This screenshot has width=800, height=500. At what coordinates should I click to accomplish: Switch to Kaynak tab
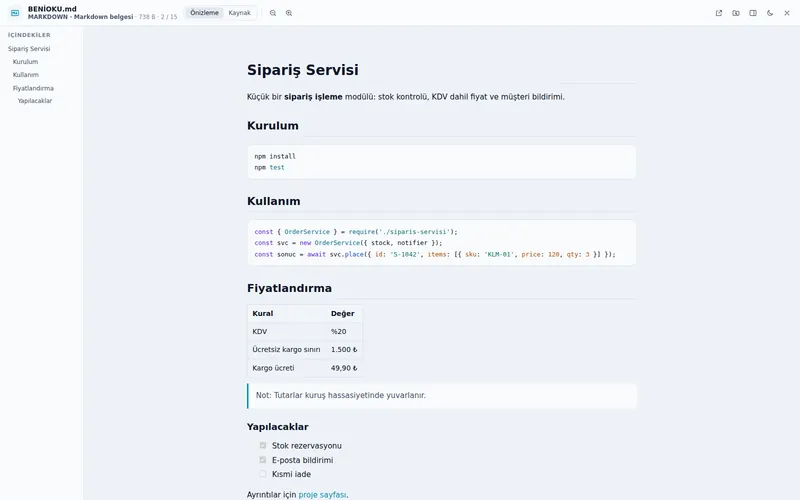[x=239, y=13]
